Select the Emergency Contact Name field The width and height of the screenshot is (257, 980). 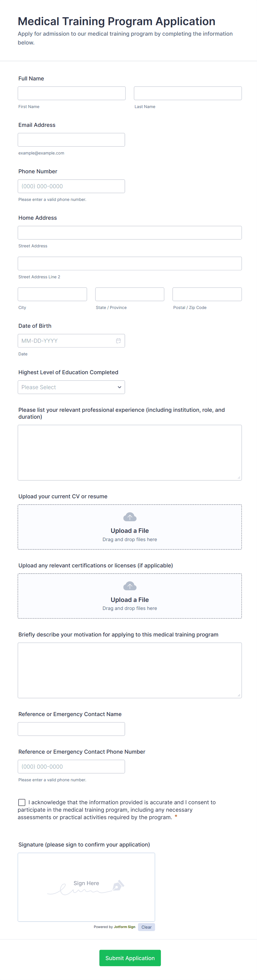(72, 729)
